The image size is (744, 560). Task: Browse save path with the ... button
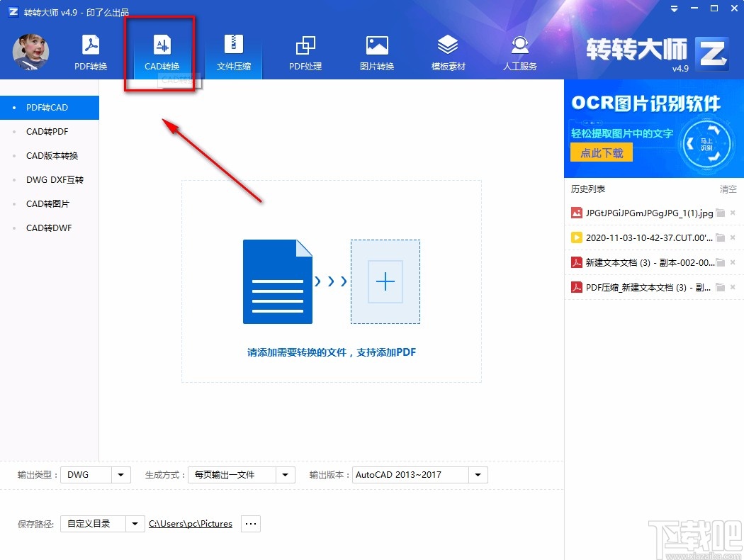[250, 523]
